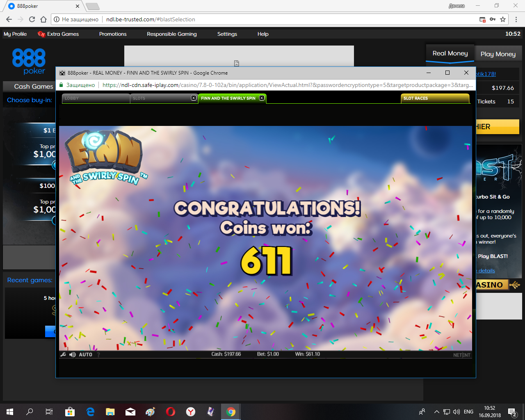Open Task View on taskbar
This screenshot has height=420, width=525.
tap(49, 412)
